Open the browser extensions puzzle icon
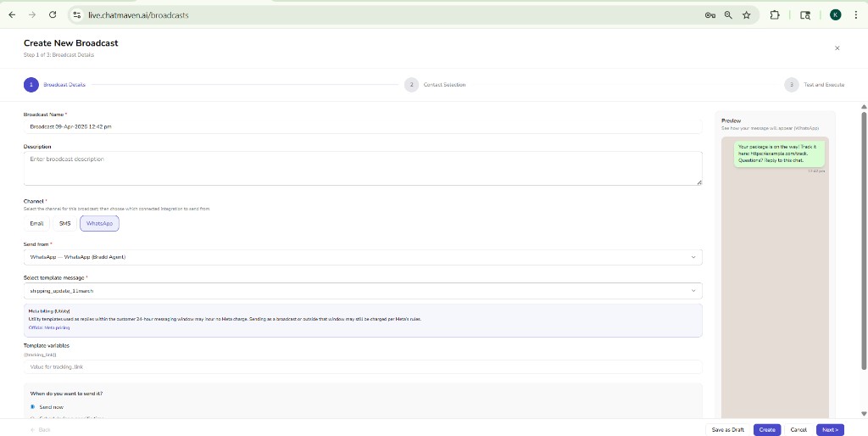 click(x=775, y=15)
